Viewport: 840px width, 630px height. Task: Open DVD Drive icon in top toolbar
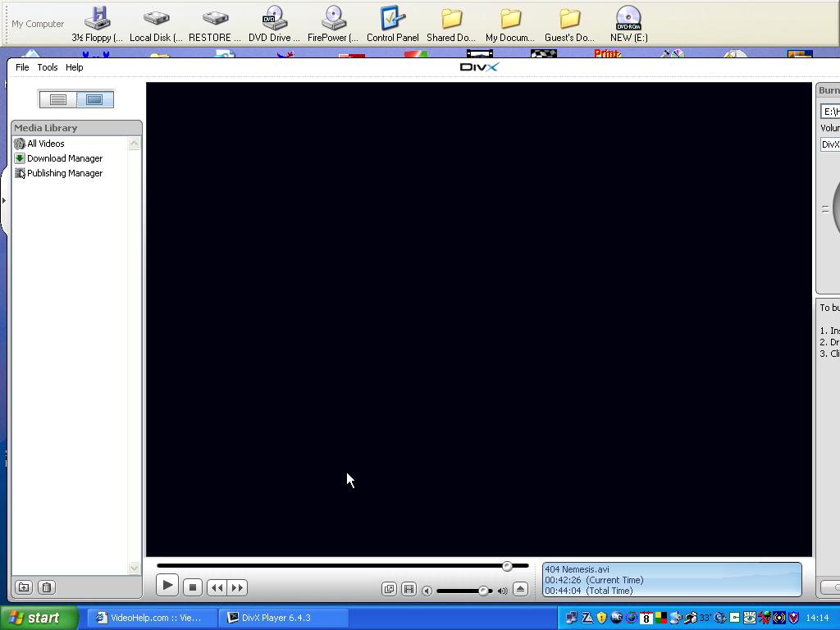274,24
